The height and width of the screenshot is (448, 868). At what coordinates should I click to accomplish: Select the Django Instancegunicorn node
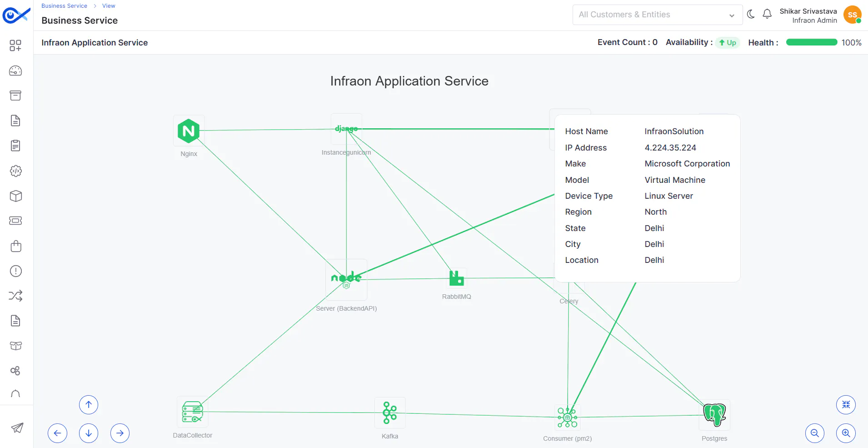coord(346,129)
